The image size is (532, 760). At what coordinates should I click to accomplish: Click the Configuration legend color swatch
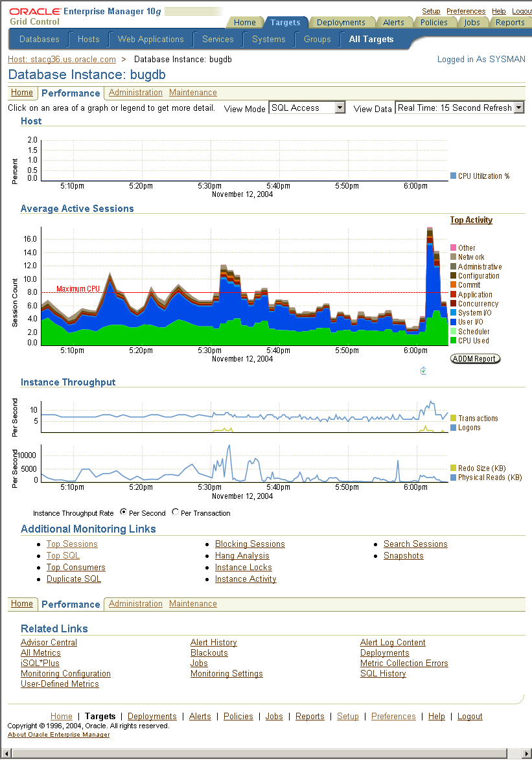click(x=454, y=276)
